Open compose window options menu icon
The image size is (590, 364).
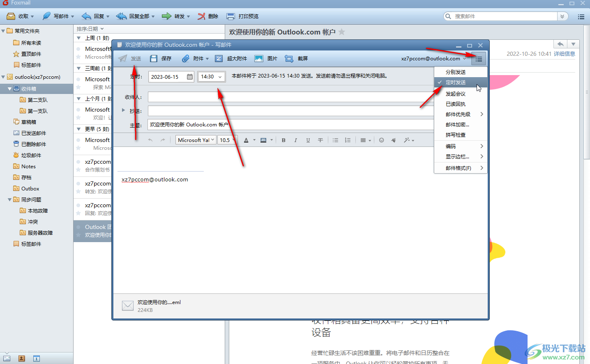click(479, 59)
